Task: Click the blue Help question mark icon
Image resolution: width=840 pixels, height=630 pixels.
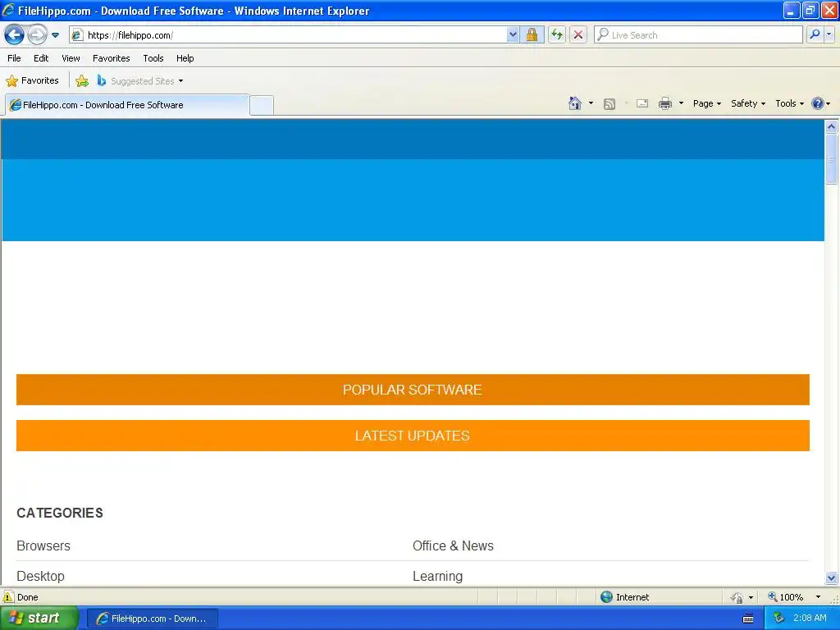Action: (818, 103)
